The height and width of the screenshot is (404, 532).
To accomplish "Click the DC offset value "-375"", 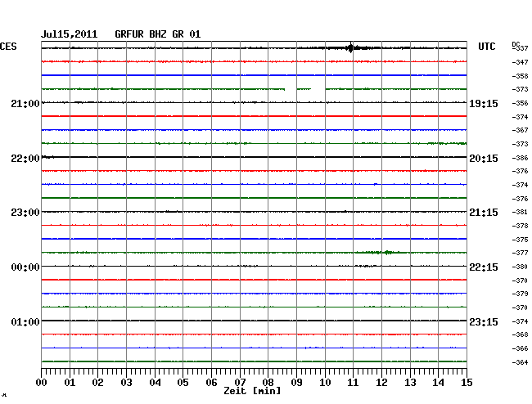I will 520,240.
